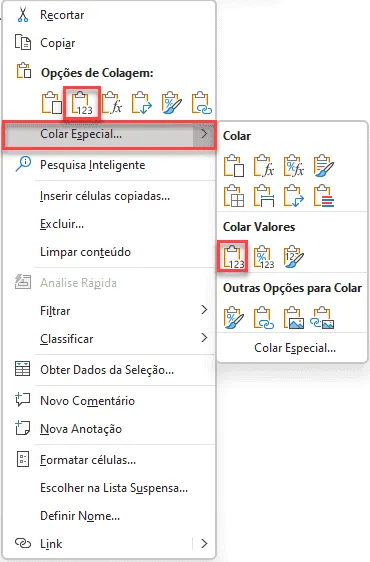Screen dimensions: 370x562
Task: Select No Borders paste icon under Colar
Action: [233, 196]
